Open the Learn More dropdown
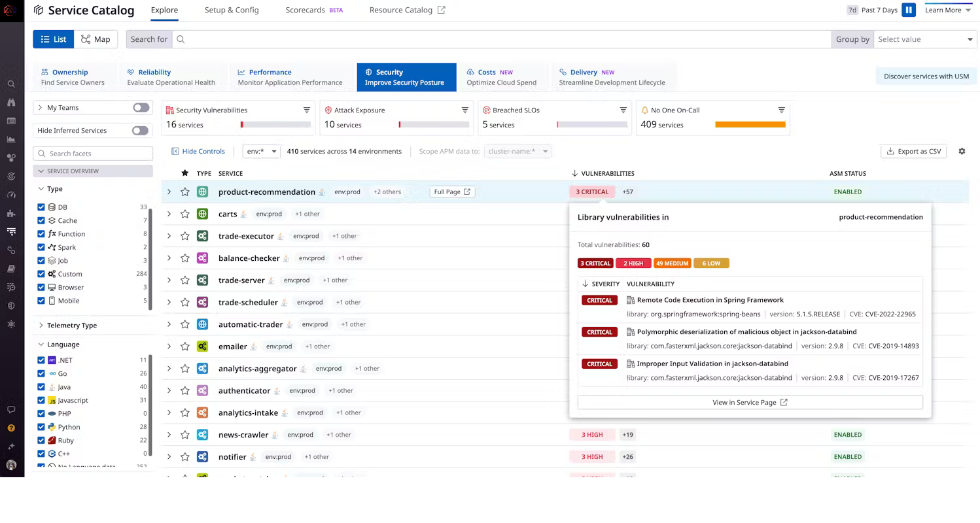The width and height of the screenshot is (980, 523). point(948,10)
